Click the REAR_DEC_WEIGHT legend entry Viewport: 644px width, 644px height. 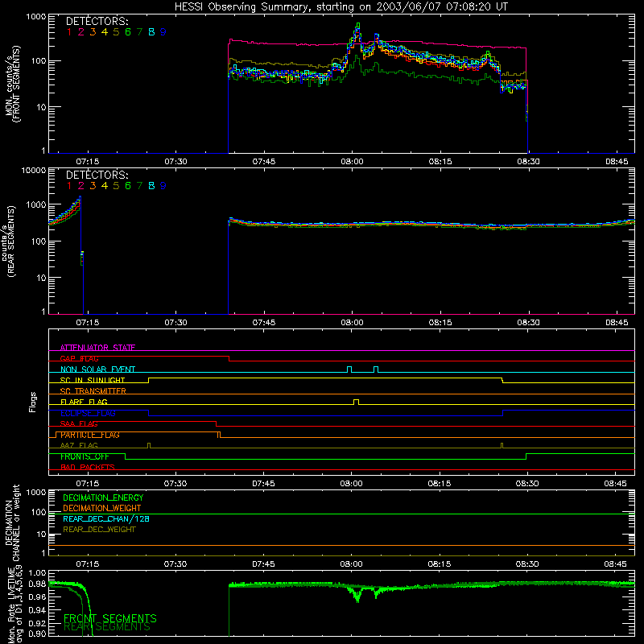pos(99,530)
